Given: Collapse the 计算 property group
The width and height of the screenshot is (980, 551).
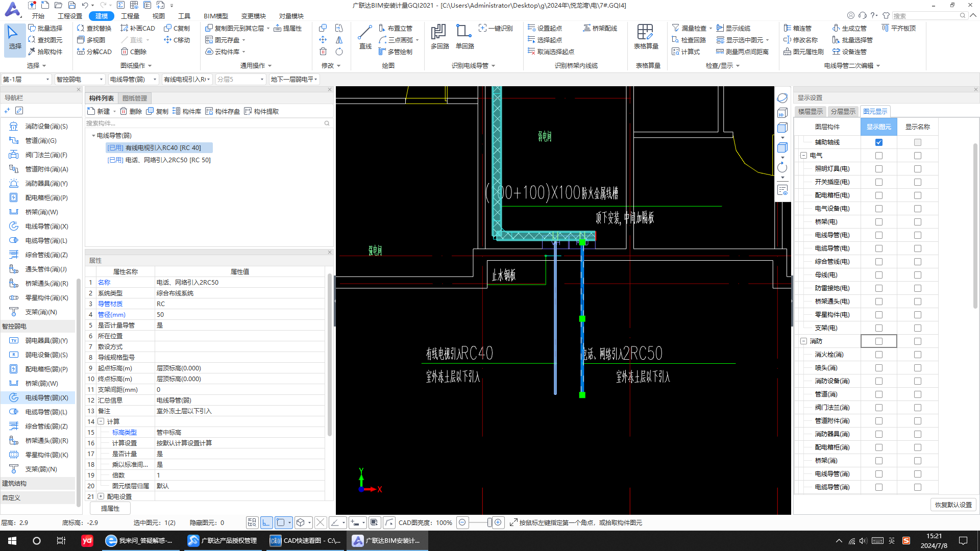Looking at the screenshot, I should [101, 421].
